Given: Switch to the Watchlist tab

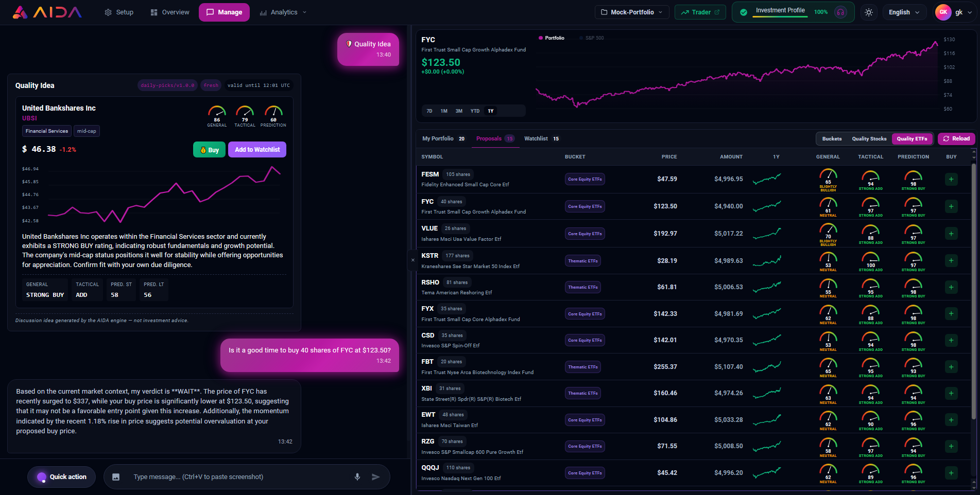Looking at the screenshot, I should 542,139.
